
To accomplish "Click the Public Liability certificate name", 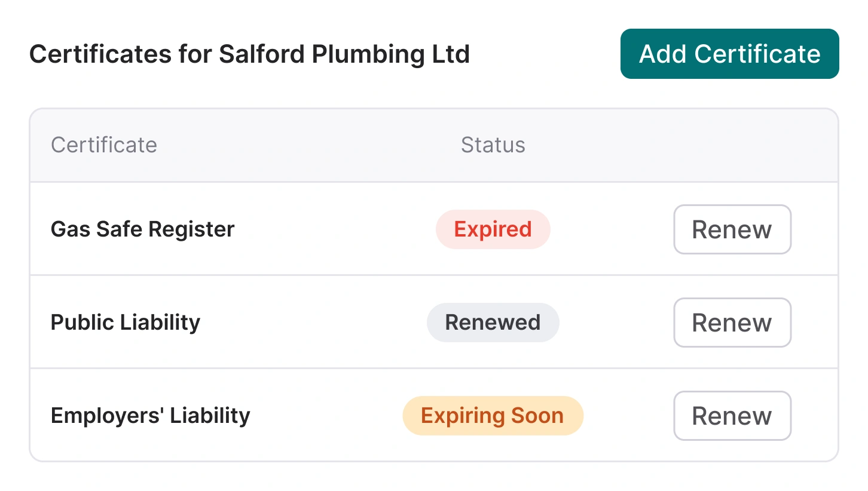I will click(125, 323).
